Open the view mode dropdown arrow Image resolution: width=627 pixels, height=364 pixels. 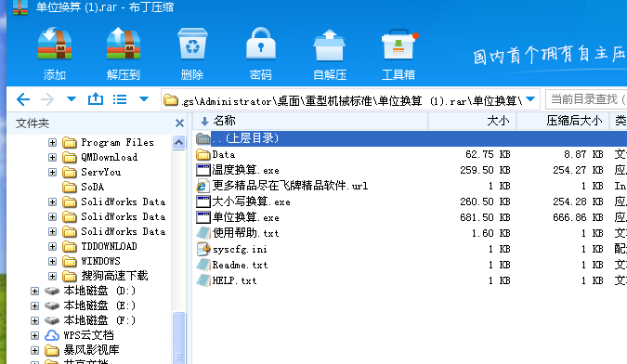pos(144,98)
